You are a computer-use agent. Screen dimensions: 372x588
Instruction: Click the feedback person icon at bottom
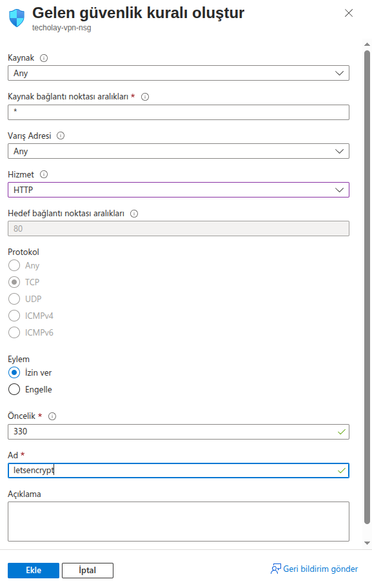(276, 569)
